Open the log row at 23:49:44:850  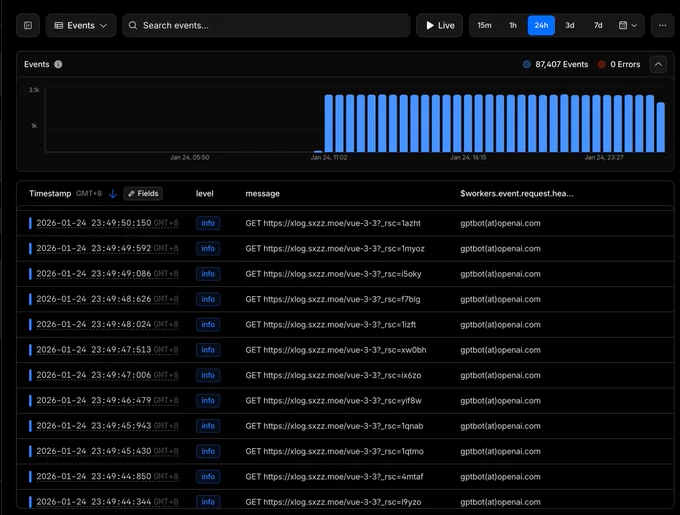(x=345, y=477)
